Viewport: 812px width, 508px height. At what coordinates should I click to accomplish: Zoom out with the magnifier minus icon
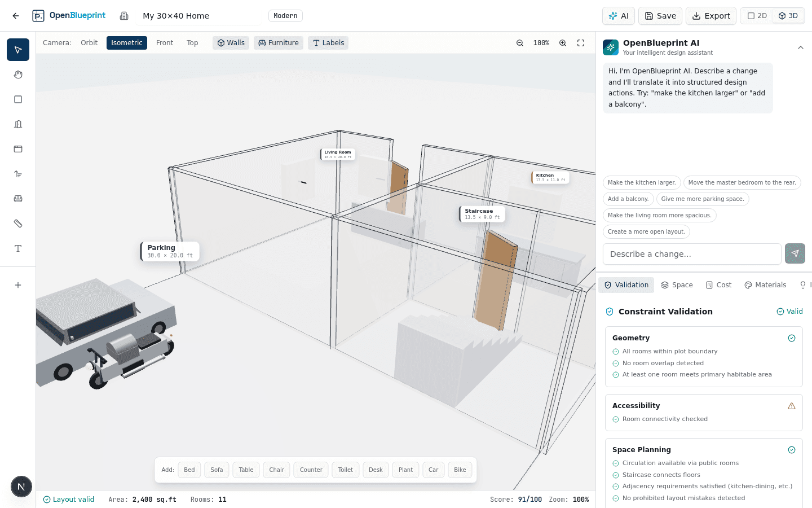point(520,43)
